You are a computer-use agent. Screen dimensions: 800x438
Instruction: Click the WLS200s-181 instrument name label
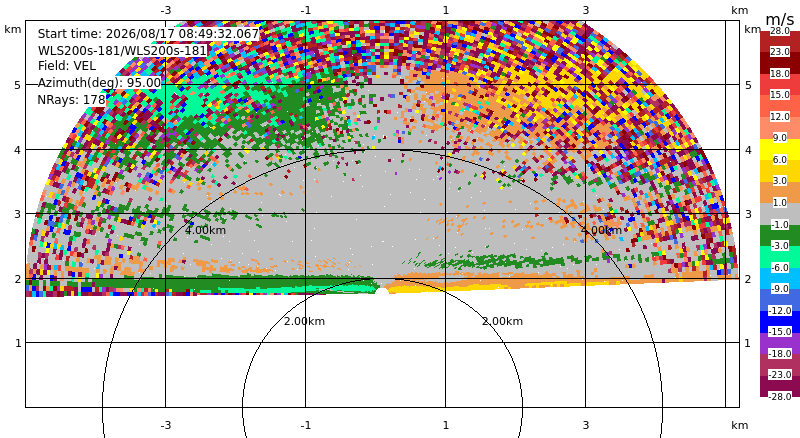122,51
